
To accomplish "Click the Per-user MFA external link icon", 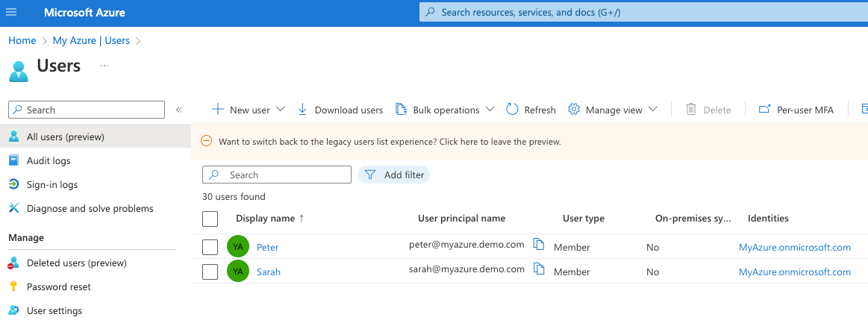I will pyautogui.click(x=764, y=110).
